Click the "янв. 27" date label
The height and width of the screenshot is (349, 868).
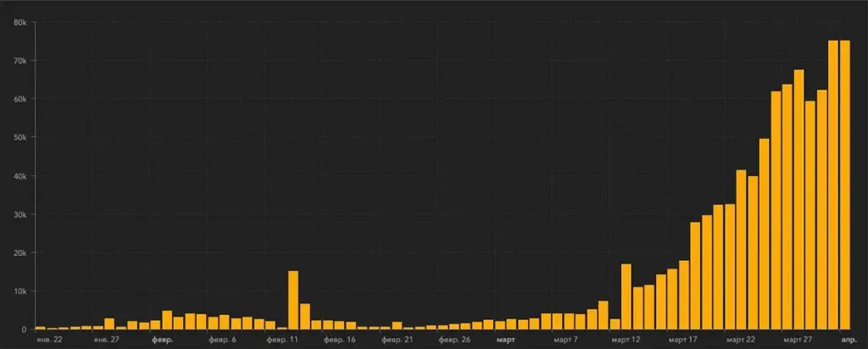tap(107, 340)
